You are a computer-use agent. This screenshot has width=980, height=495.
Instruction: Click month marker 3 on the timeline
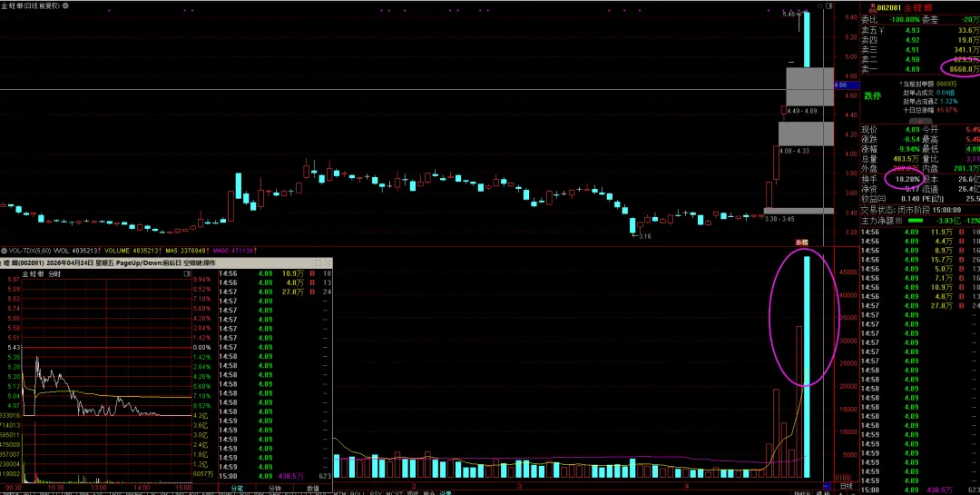tap(519, 486)
